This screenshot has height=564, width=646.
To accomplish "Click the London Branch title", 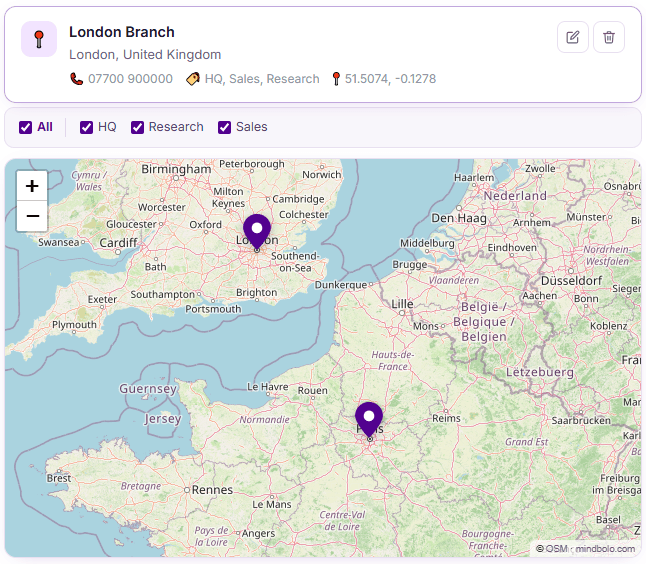I will tap(122, 32).
